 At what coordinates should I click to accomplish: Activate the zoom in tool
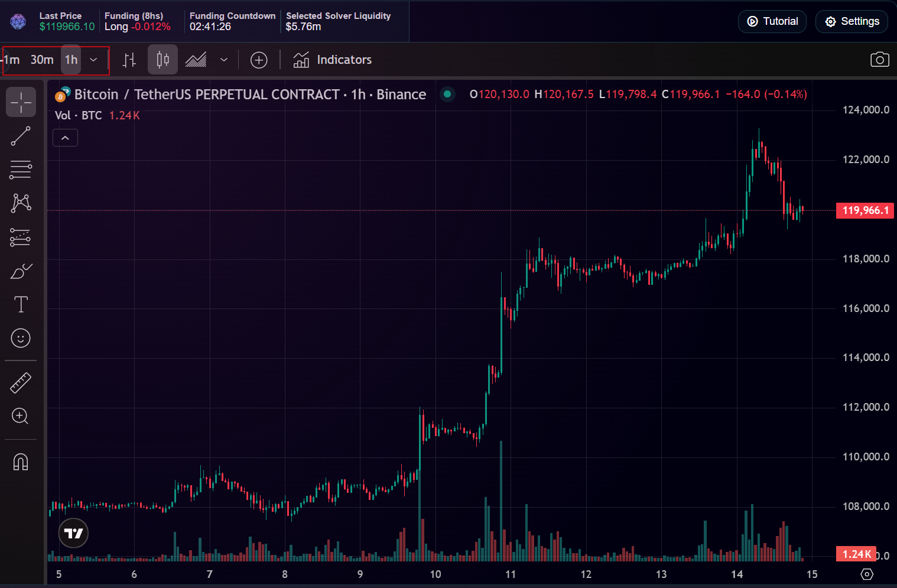pos(21,416)
